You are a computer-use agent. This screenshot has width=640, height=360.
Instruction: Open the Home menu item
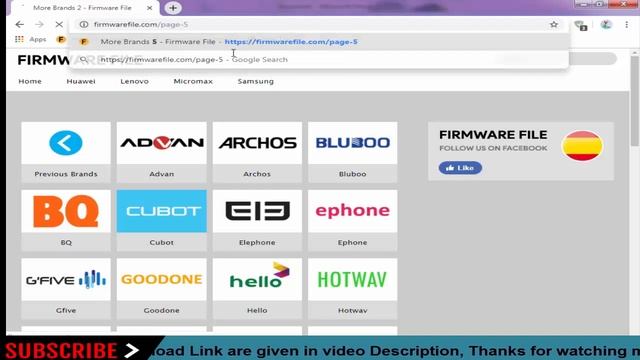coord(30,81)
